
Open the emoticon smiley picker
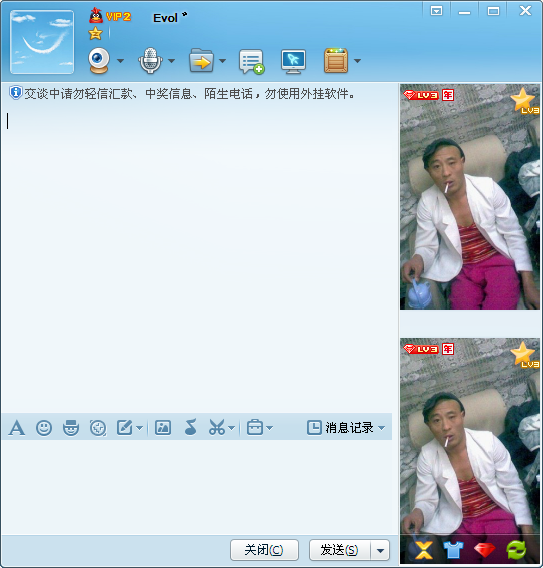(x=44, y=428)
